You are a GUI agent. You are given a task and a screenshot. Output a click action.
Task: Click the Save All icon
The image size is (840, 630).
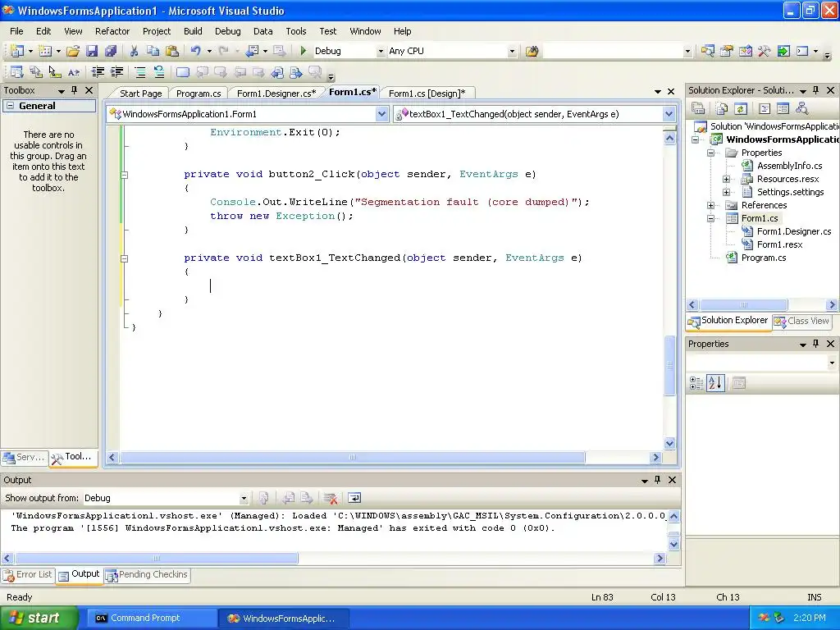pyautogui.click(x=111, y=51)
